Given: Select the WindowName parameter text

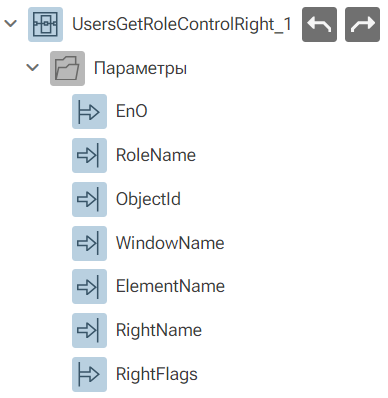Looking at the screenshot, I should (170, 243).
